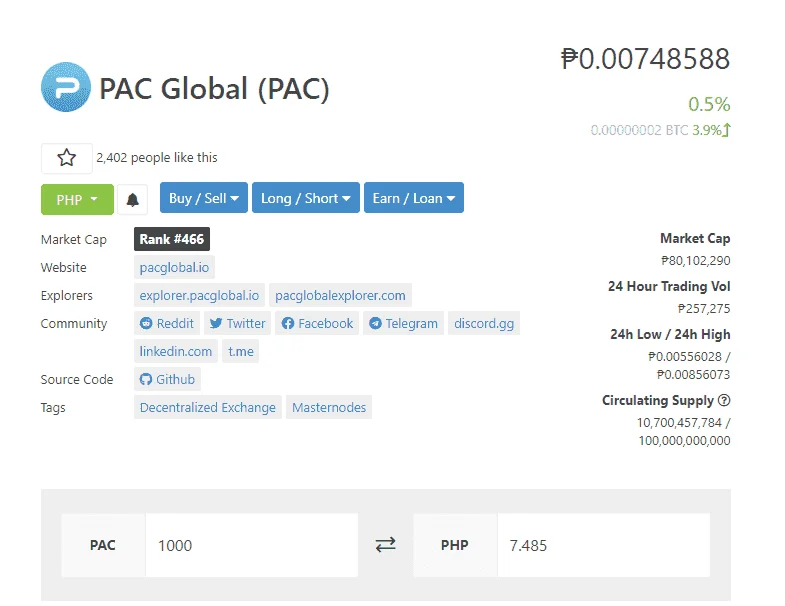Viewport: 785px width, 606px height.
Task: Click the 24 Hour Trading Vol label
Action: [x=669, y=286]
